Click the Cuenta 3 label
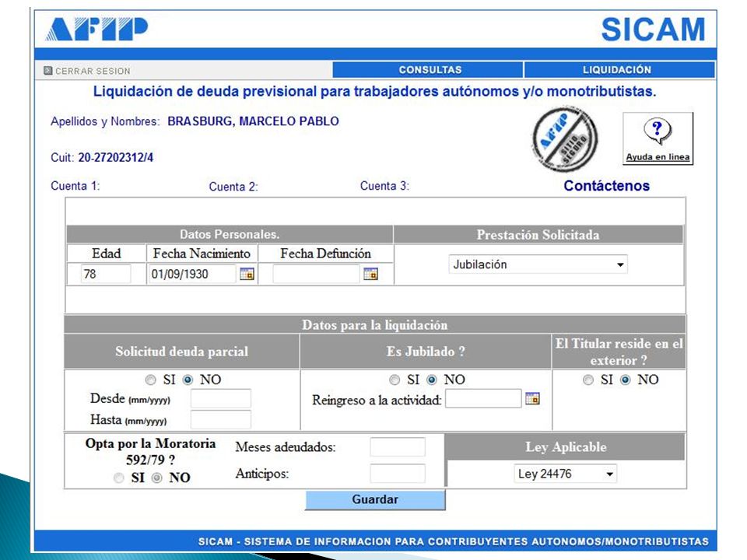The image size is (747, 560). (384, 186)
